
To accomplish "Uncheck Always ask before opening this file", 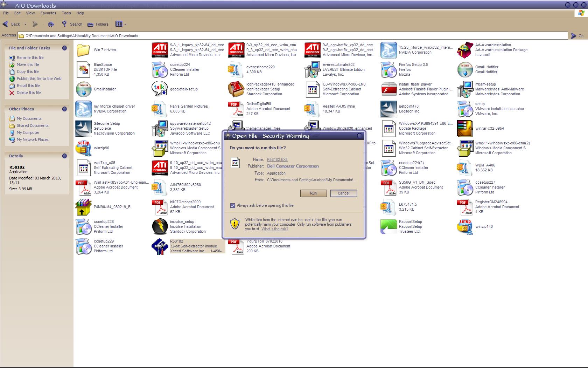I will (x=233, y=205).
